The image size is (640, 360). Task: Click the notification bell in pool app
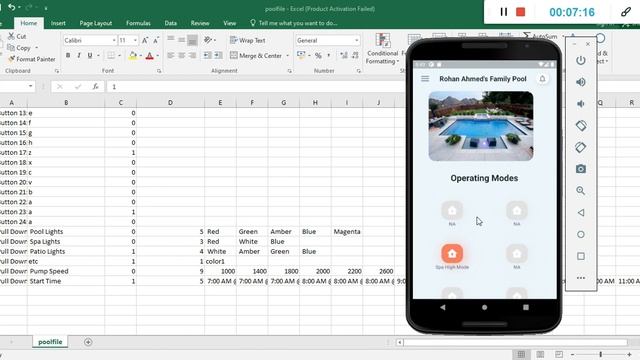[x=542, y=78]
